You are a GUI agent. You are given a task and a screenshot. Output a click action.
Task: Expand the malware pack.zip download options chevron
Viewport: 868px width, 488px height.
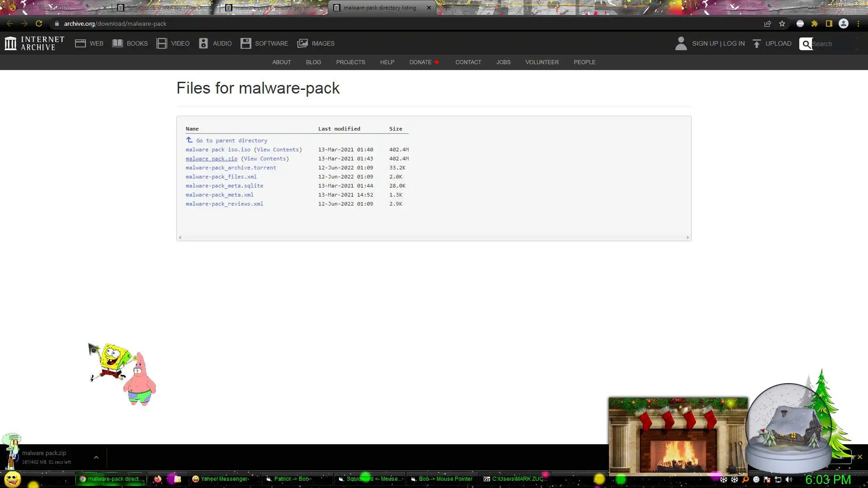click(x=96, y=457)
